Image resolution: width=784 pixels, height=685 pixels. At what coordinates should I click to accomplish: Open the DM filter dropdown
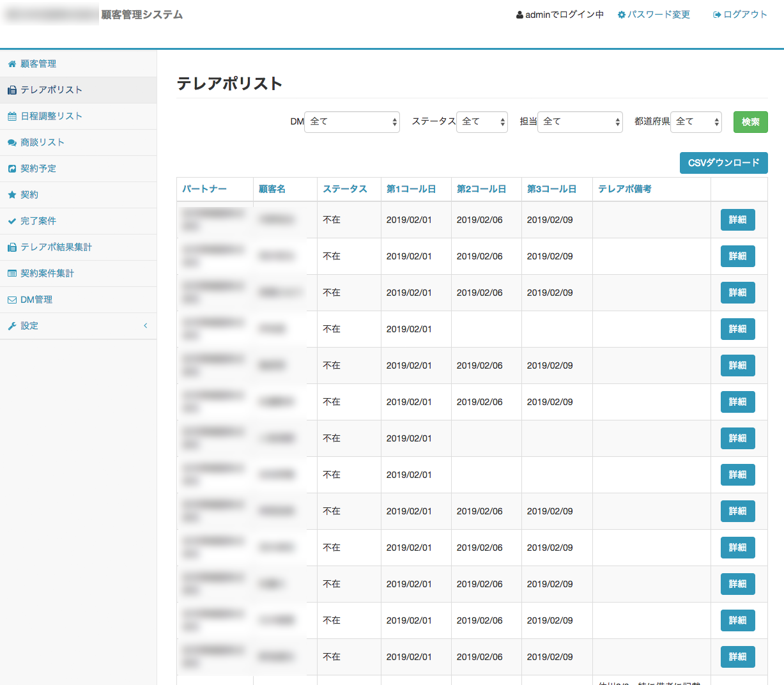(352, 122)
